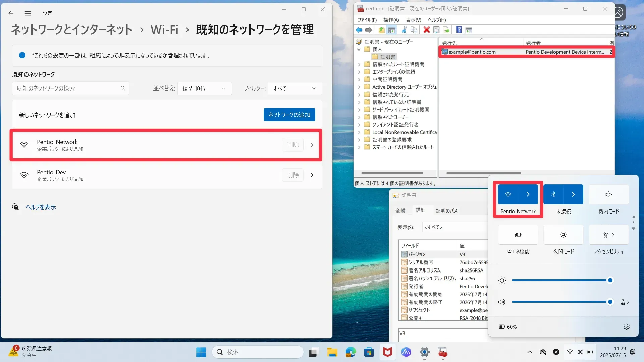Expand the 信頼されたルート証明機関 tree node
644x362 pixels.
pyautogui.click(x=359, y=64)
